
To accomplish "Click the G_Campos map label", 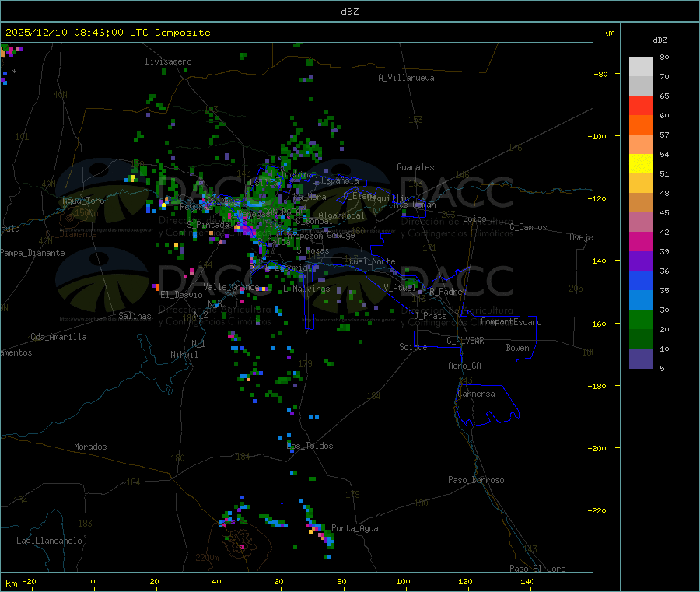I will click(x=528, y=227).
